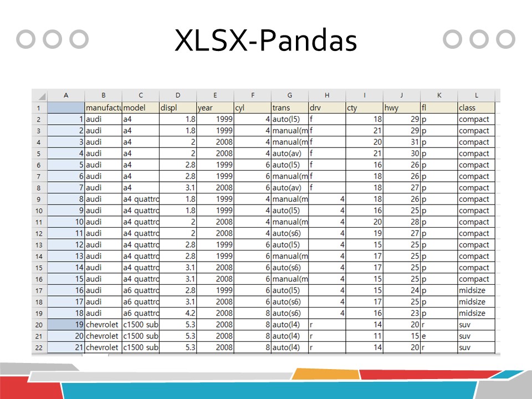Select the empty cell A1
This screenshot has height=399, width=532.
[x=66, y=108]
